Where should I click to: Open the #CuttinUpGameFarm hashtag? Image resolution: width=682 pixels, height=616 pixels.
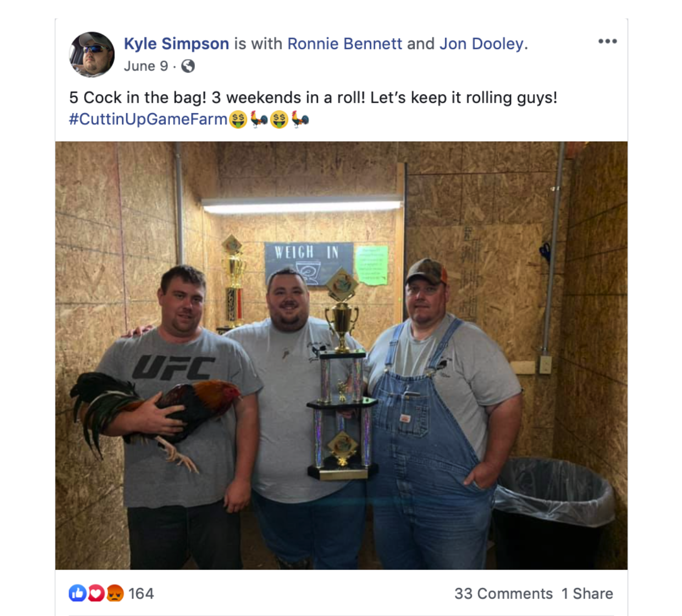(148, 119)
